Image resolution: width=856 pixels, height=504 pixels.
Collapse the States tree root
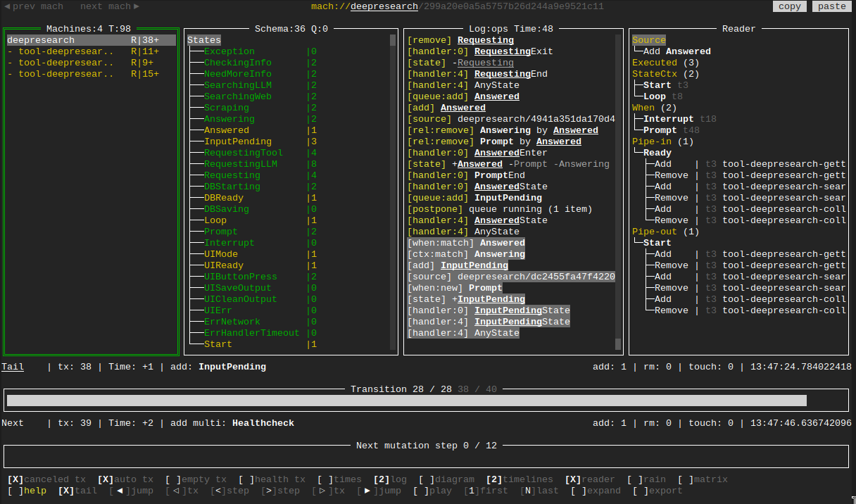204,40
